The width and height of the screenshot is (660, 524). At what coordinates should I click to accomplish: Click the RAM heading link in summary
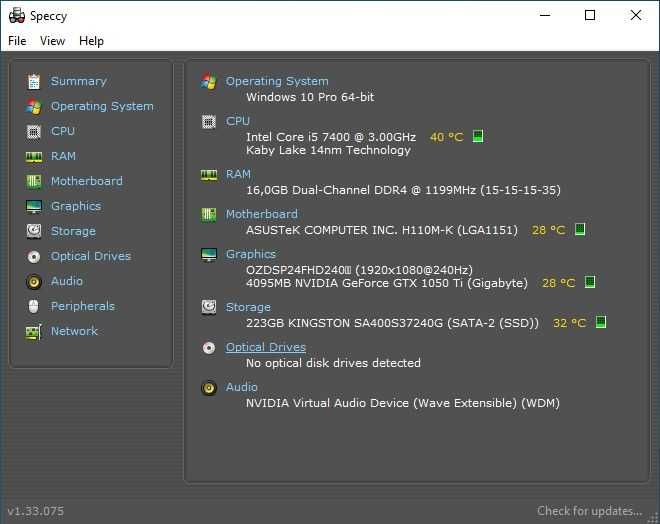click(238, 174)
